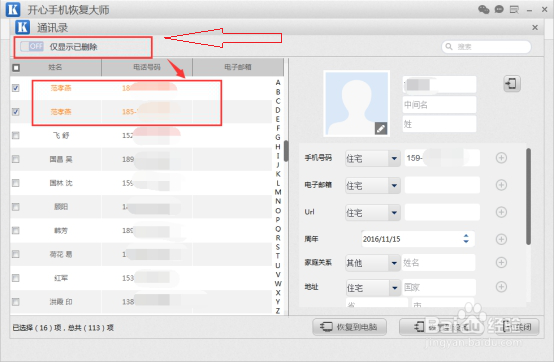
Task: Click the detail panel vertical scrollbar
Action: [528, 196]
